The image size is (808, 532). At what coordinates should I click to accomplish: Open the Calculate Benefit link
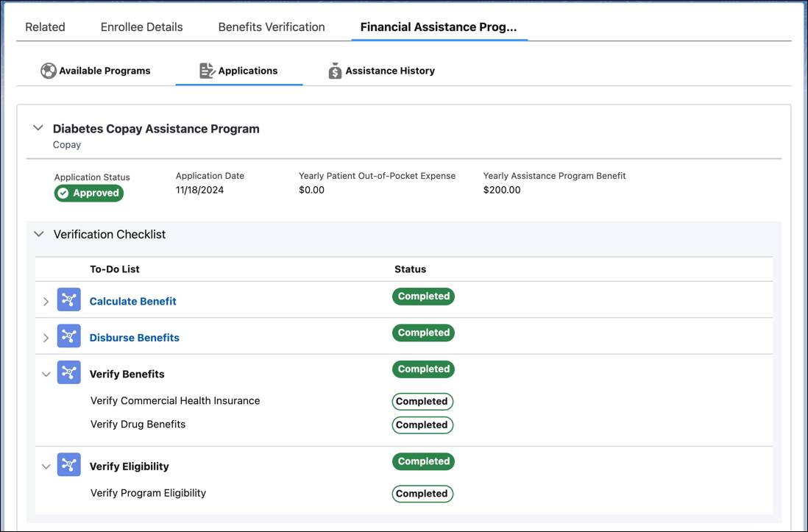click(132, 301)
